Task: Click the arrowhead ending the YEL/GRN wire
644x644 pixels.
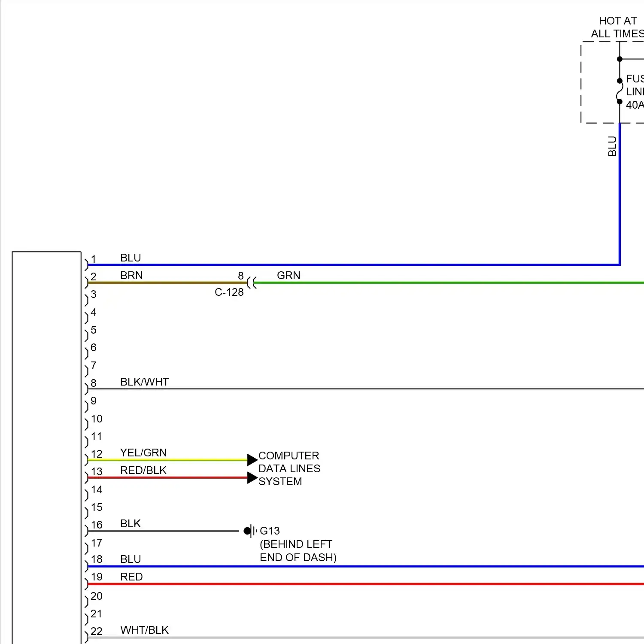Action: tap(252, 460)
